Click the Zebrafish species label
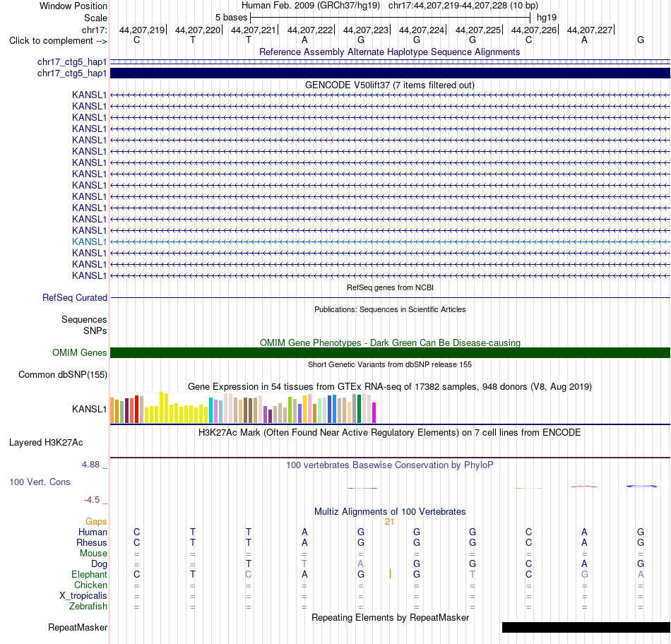This screenshot has height=644, width=671. [x=88, y=607]
